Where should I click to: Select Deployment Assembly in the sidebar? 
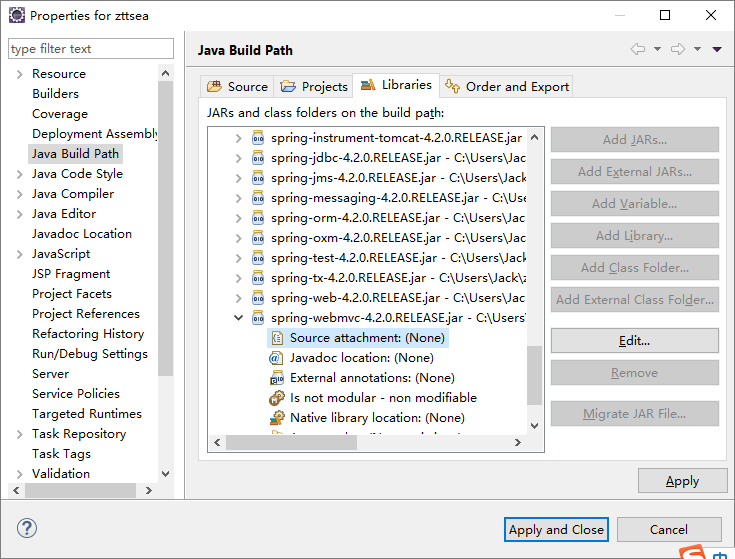[95, 134]
